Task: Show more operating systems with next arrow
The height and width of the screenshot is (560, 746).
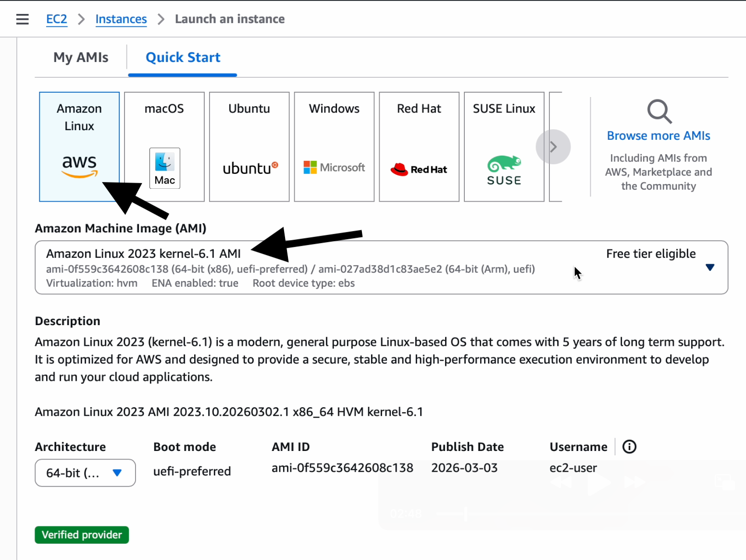Action: point(553,146)
